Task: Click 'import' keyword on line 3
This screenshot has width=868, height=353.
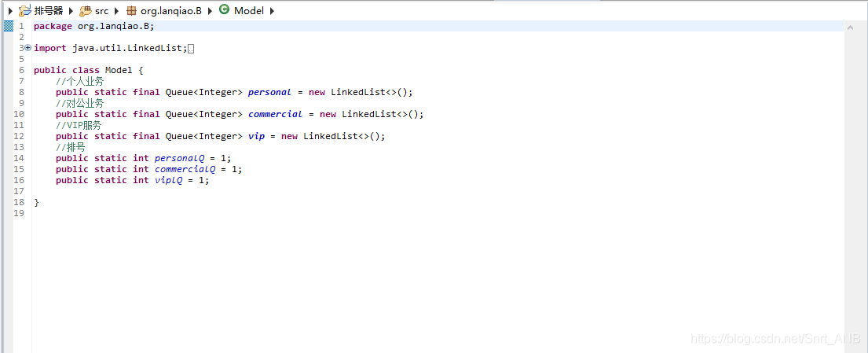Action: (50, 48)
